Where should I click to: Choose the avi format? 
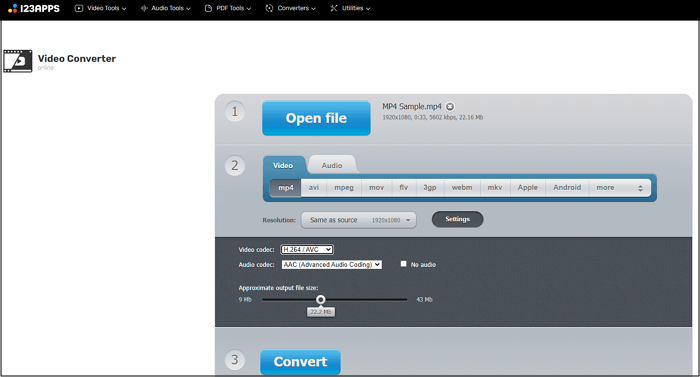pyautogui.click(x=314, y=188)
